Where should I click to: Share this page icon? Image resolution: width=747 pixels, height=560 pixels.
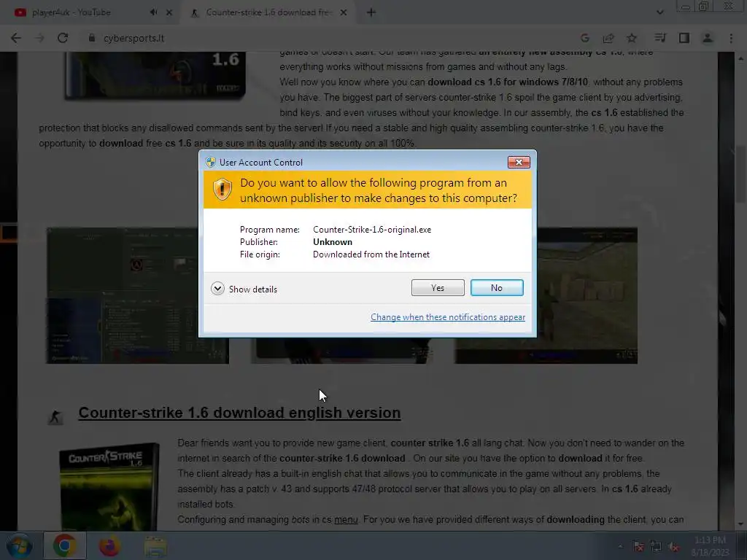tap(608, 38)
